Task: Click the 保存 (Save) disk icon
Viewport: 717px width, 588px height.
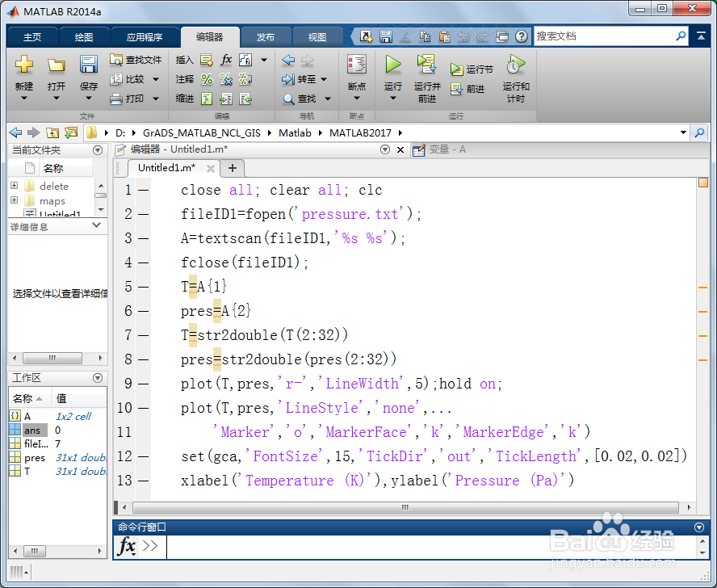Action: point(89,65)
